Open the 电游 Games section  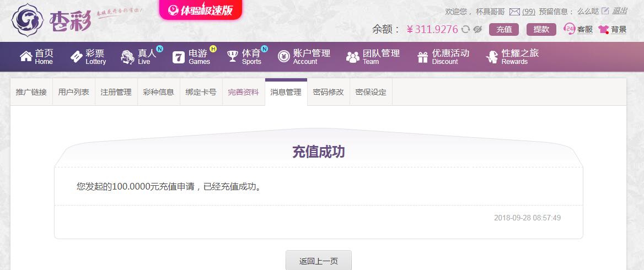pos(191,57)
